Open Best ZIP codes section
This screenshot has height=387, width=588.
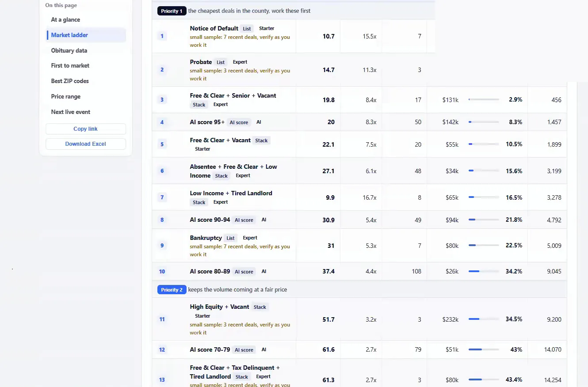pos(70,81)
